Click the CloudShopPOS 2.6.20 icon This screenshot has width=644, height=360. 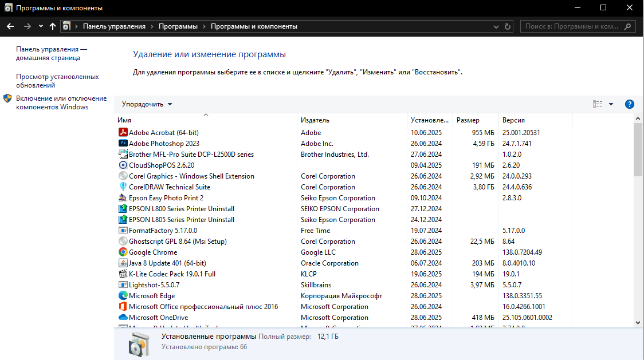point(123,165)
